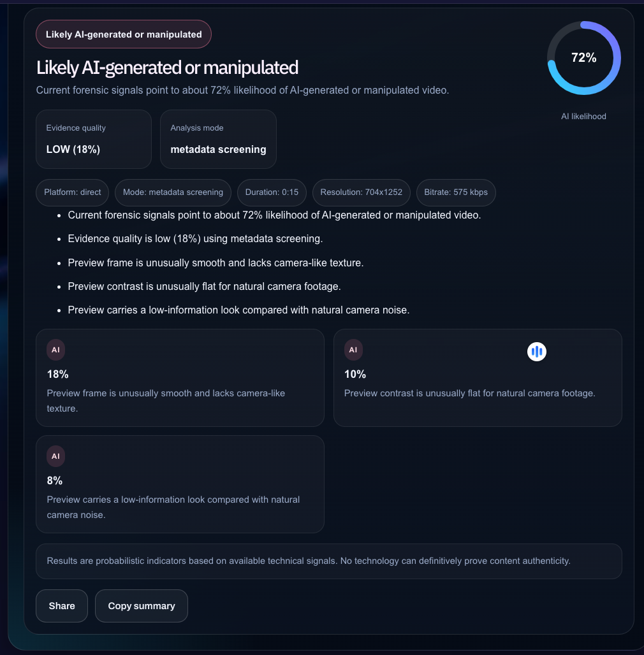Click AI badge on 8% card
This screenshot has width=644, height=655.
coord(55,456)
